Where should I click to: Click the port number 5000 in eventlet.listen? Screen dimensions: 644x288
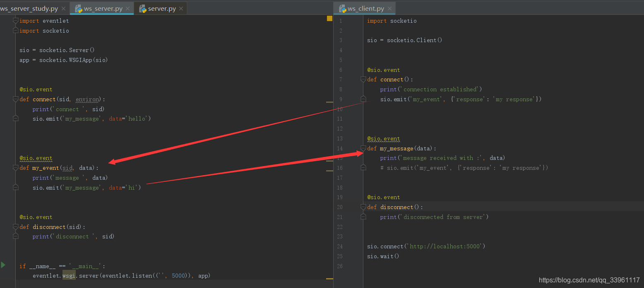click(x=178, y=276)
